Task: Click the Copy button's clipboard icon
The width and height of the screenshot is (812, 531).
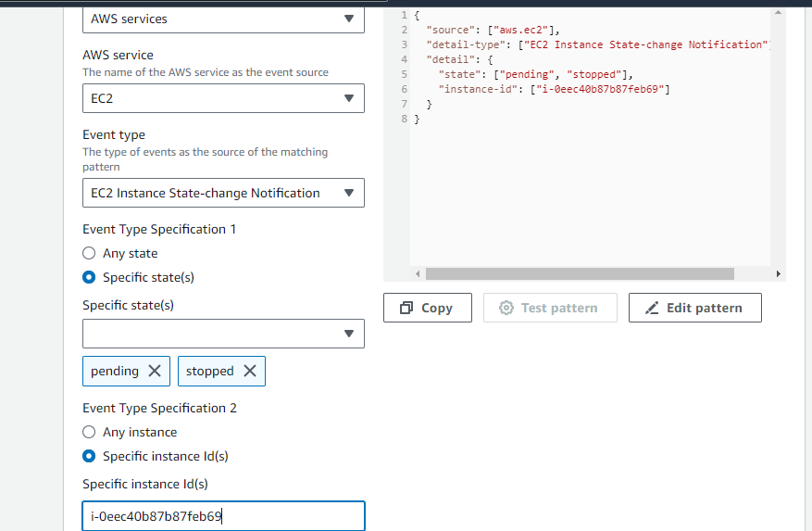Action: click(x=406, y=308)
